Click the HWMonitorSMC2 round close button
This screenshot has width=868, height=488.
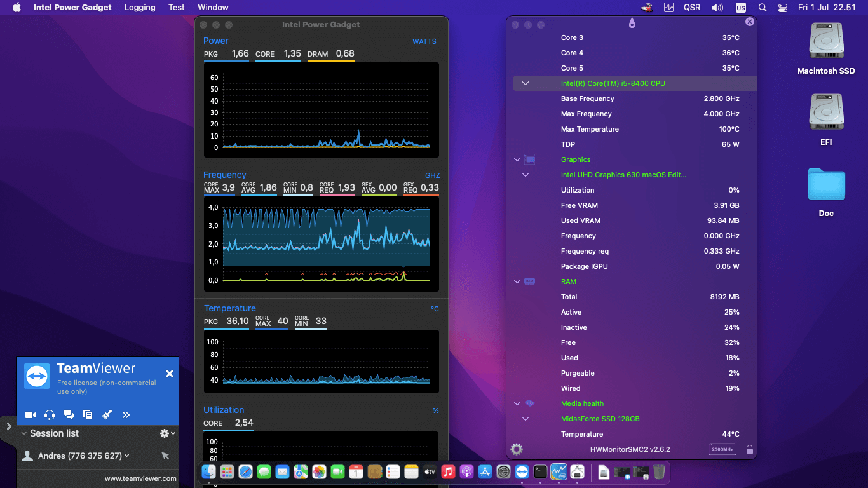pyautogui.click(x=750, y=22)
